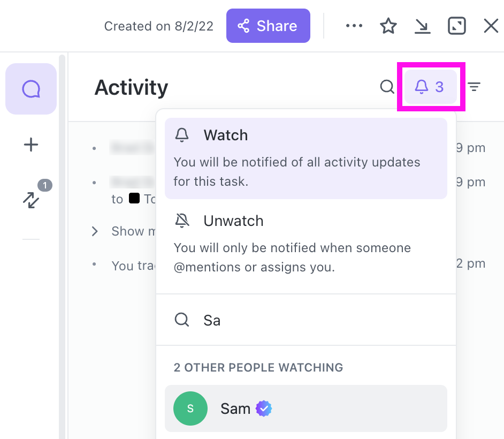Toggle the full-screen expand view icon
The image size is (504, 439).
pos(457,26)
